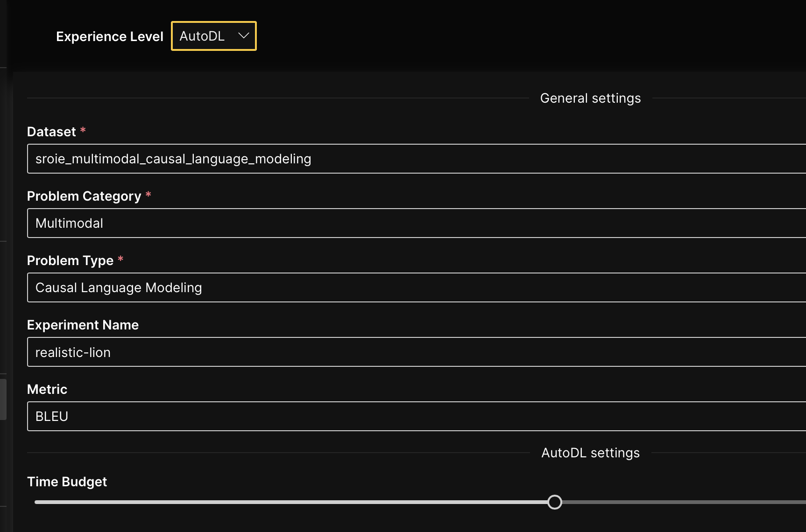
Task: Select the realistic-lion experiment name text
Action: (x=73, y=352)
